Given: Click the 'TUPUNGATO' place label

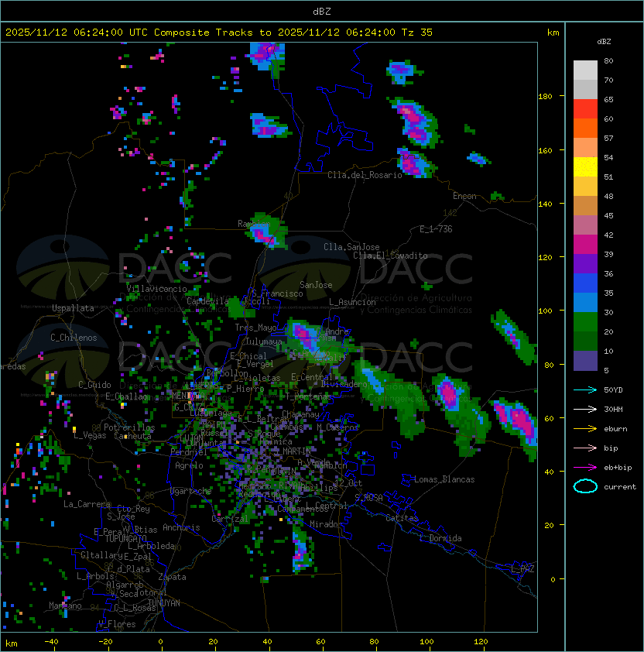Looking at the screenshot, I should coord(125,538).
